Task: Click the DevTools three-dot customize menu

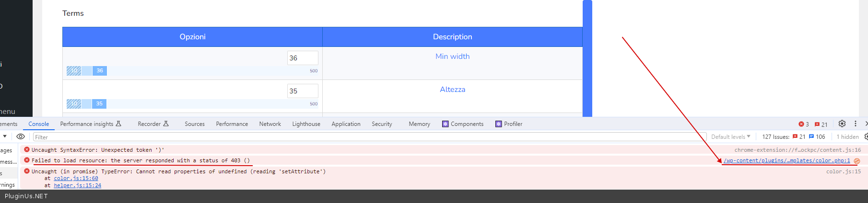Action: click(x=855, y=124)
